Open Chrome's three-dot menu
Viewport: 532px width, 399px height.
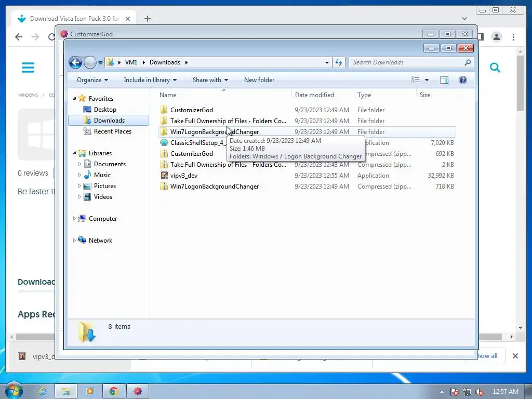point(514,37)
